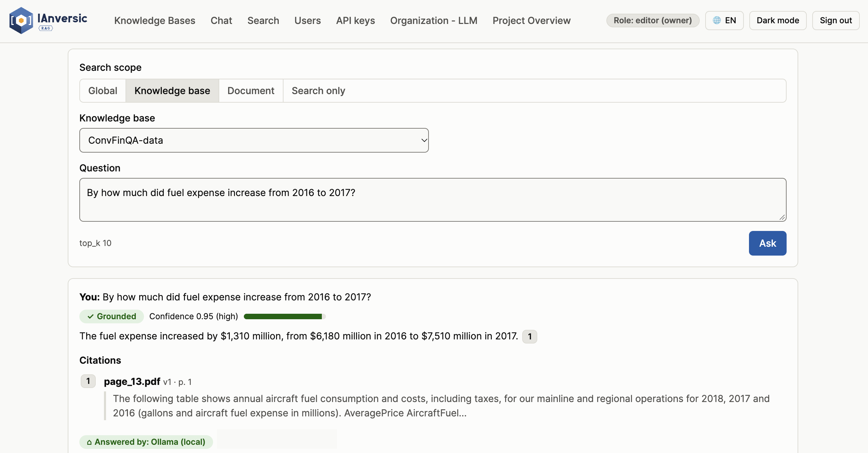Submit the question with Ask
The width and height of the screenshot is (868, 453).
tap(767, 243)
